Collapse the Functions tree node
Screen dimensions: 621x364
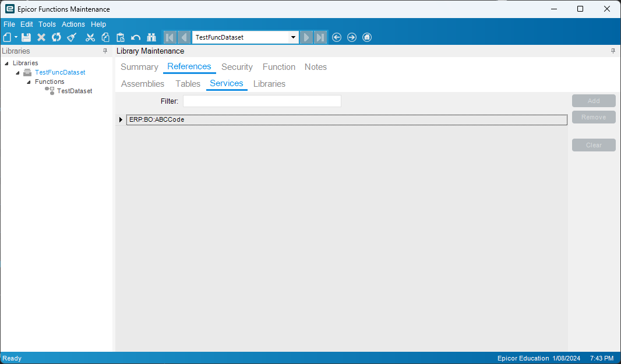(29, 82)
